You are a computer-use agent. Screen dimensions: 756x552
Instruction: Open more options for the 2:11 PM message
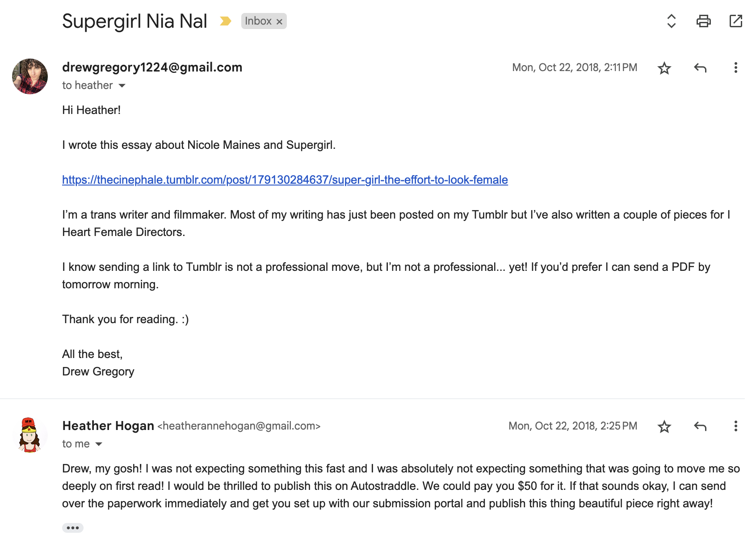[x=735, y=67]
